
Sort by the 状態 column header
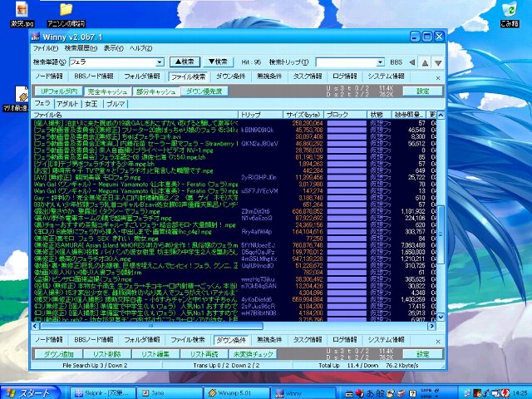point(379,115)
